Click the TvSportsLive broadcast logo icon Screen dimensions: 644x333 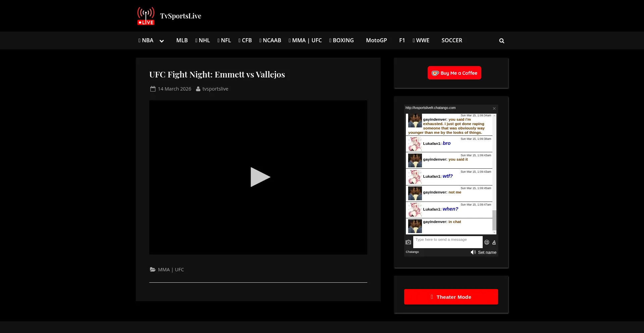coord(146,16)
